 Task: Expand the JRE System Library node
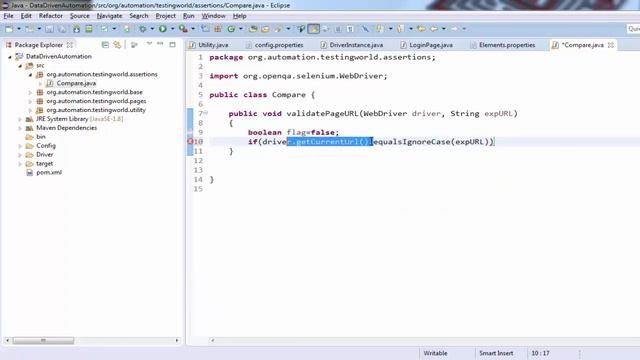coord(20,119)
